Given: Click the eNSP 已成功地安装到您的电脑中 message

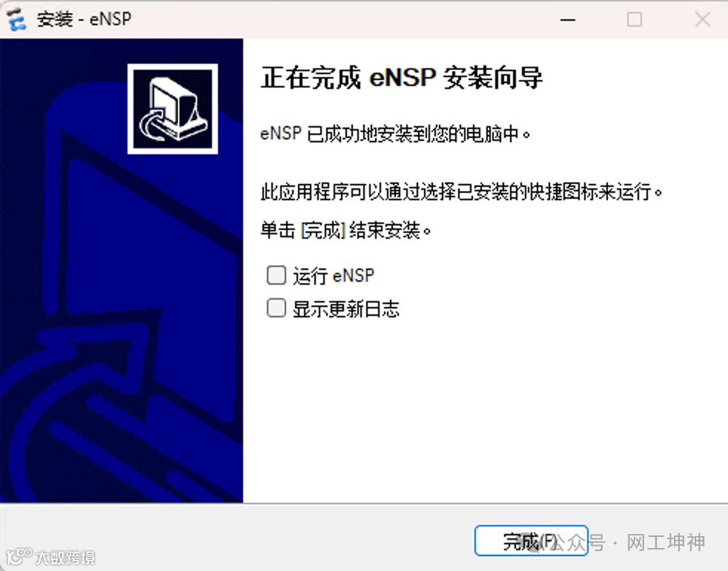Looking at the screenshot, I should click(x=396, y=133).
